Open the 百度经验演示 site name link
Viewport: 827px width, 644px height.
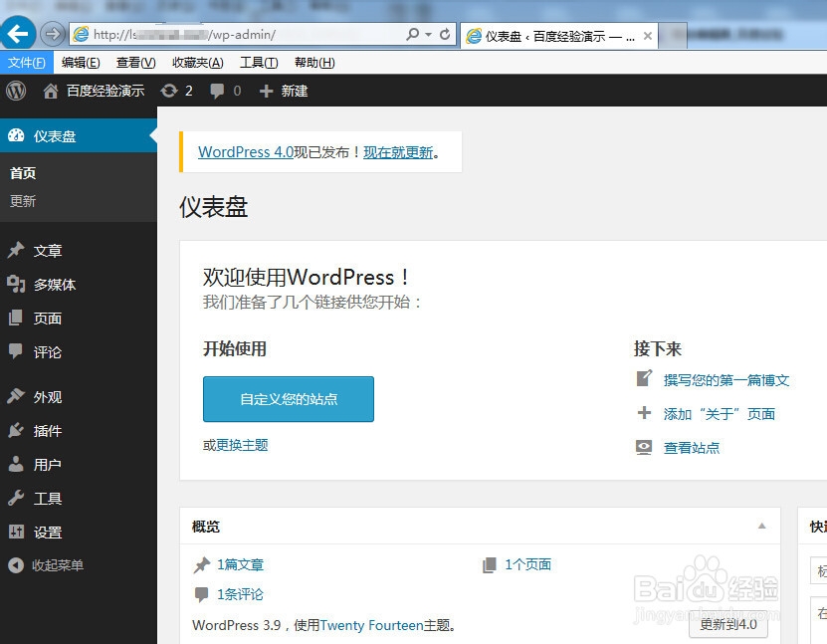click(x=104, y=91)
